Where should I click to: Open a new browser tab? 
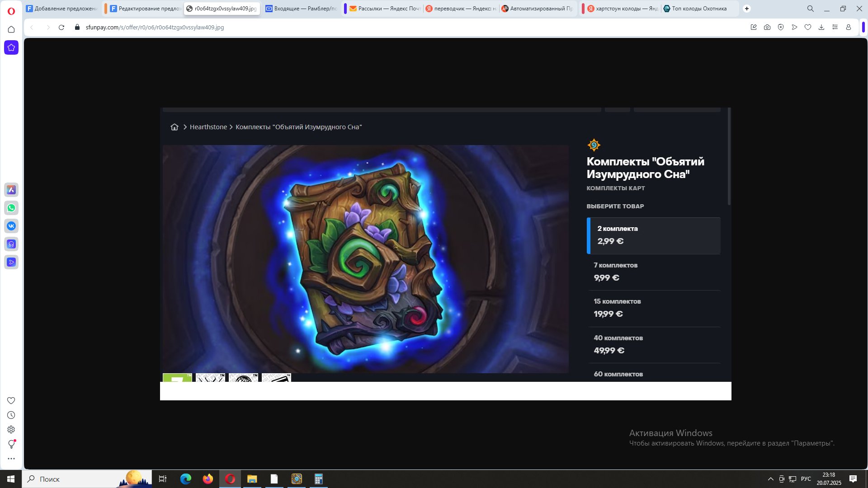pos(747,9)
